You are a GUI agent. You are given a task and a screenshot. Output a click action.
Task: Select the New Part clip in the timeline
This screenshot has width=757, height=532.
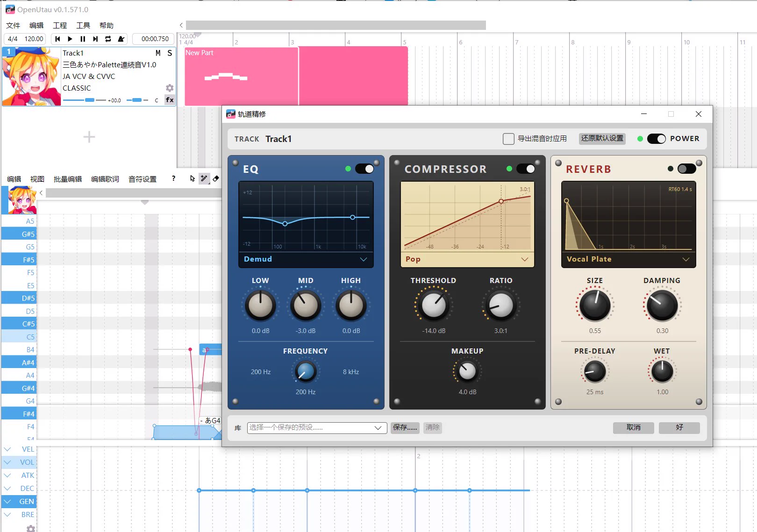click(241, 76)
